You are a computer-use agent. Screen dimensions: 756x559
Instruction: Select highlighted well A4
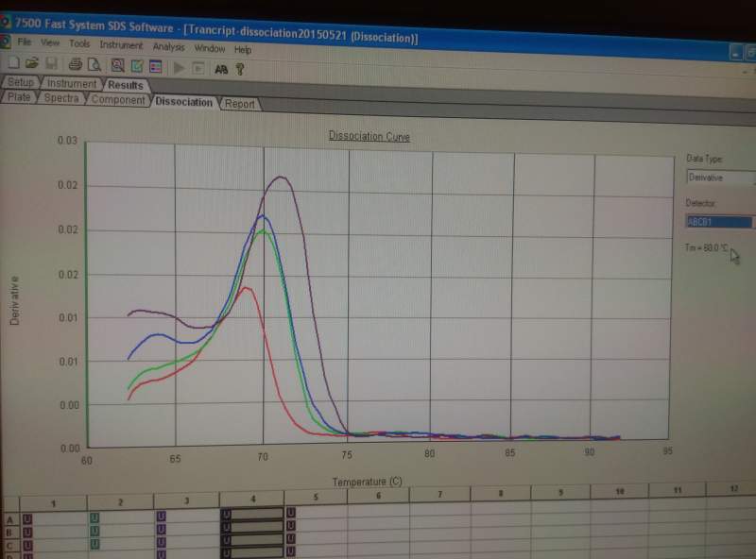[x=252, y=515]
